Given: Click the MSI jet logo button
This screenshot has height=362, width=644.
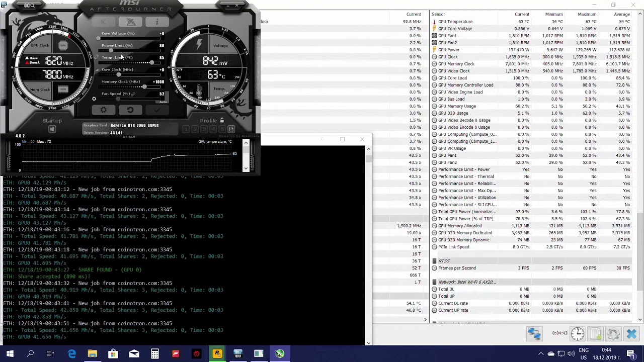Looking at the screenshot, I should click(131, 22).
